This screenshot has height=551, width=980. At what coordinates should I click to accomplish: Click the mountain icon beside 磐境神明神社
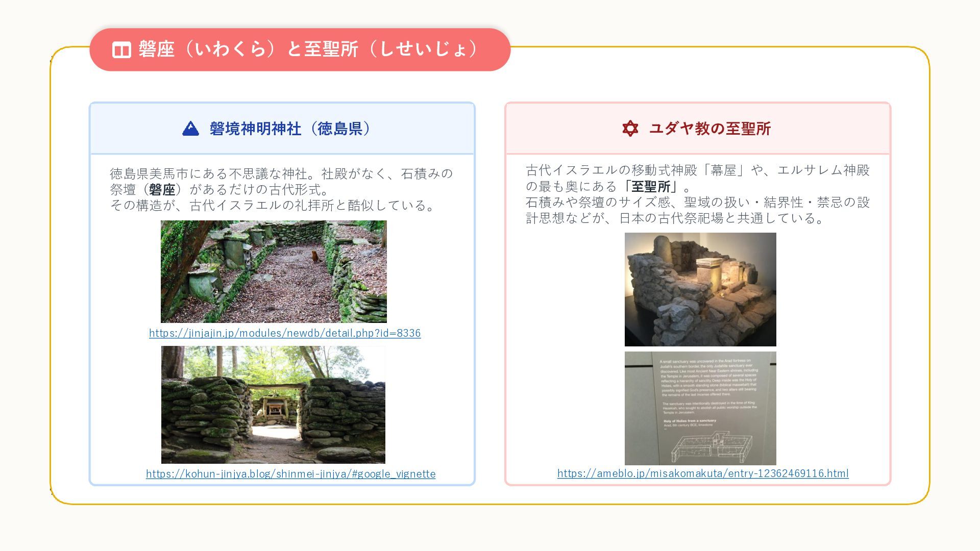190,129
